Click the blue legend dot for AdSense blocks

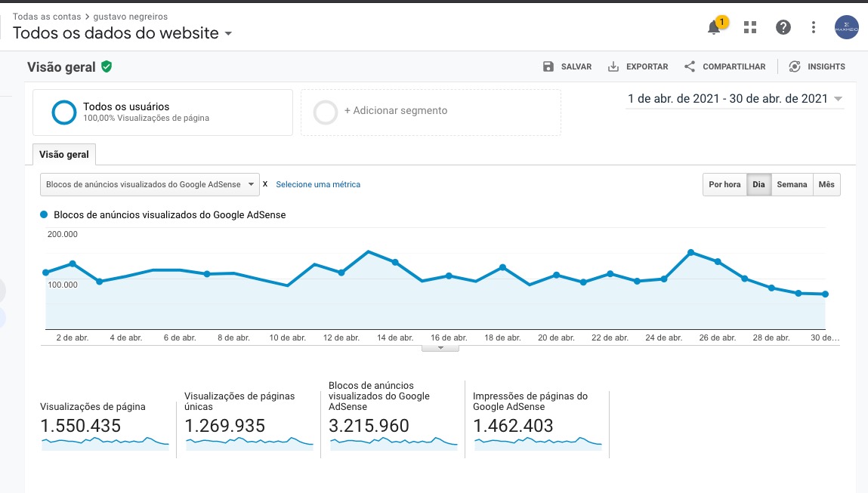tap(44, 214)
